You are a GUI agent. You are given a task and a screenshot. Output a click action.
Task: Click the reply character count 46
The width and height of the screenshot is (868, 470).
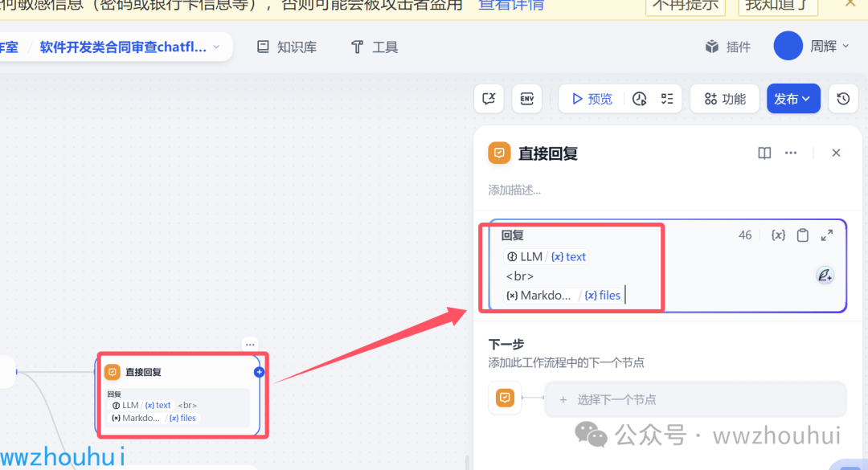tap(745, 235)
